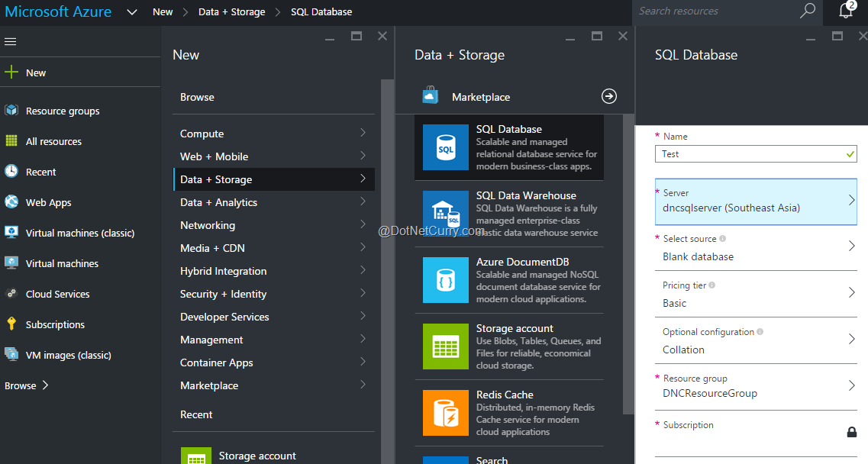Select Marketplace in the New blade list

coord(274,385)
